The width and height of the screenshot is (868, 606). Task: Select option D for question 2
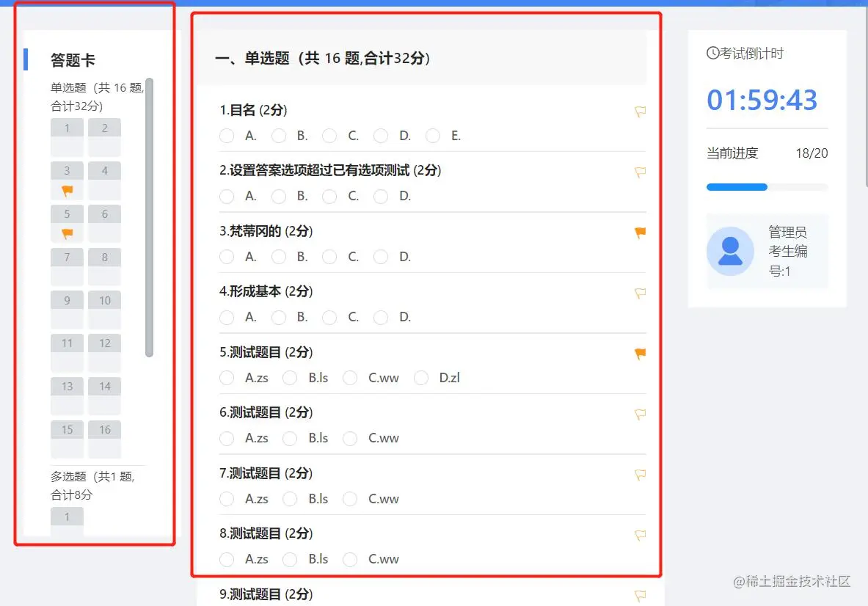(381, 196)
